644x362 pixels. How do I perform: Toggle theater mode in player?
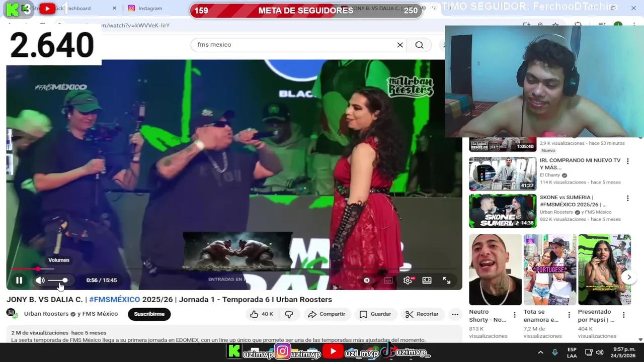[x=427, y=281]
